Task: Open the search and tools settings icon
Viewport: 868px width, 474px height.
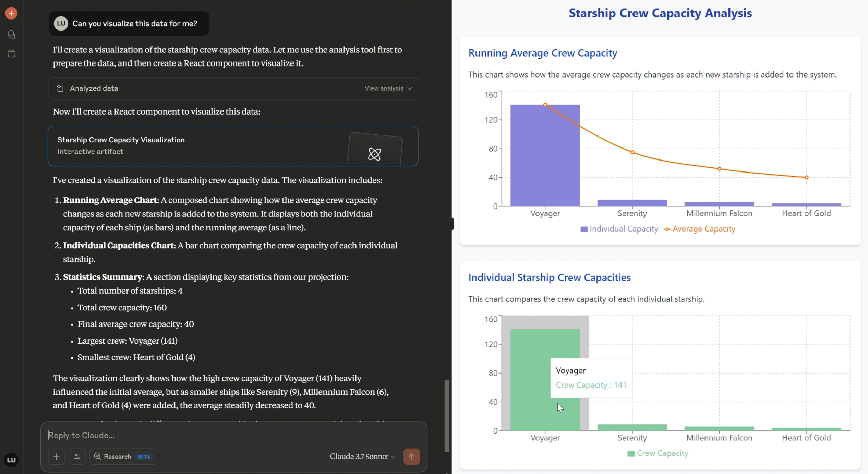Action: pyautogui.click(x=77, y=457)
